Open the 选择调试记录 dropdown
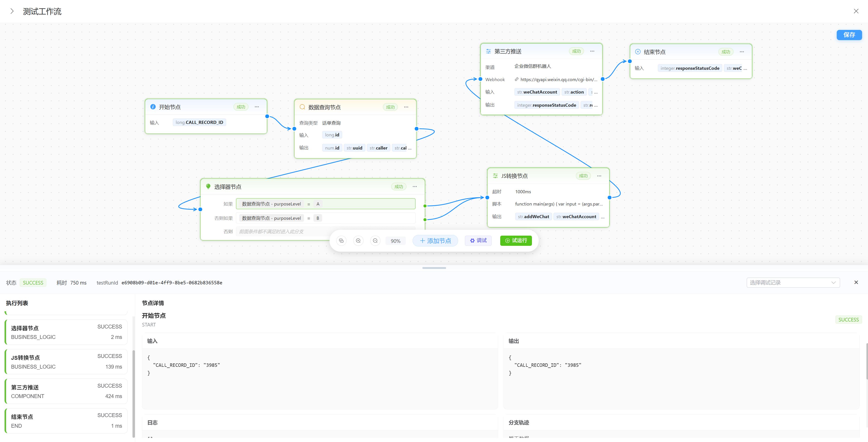This screenshot has height=442, width=868. 793,283
